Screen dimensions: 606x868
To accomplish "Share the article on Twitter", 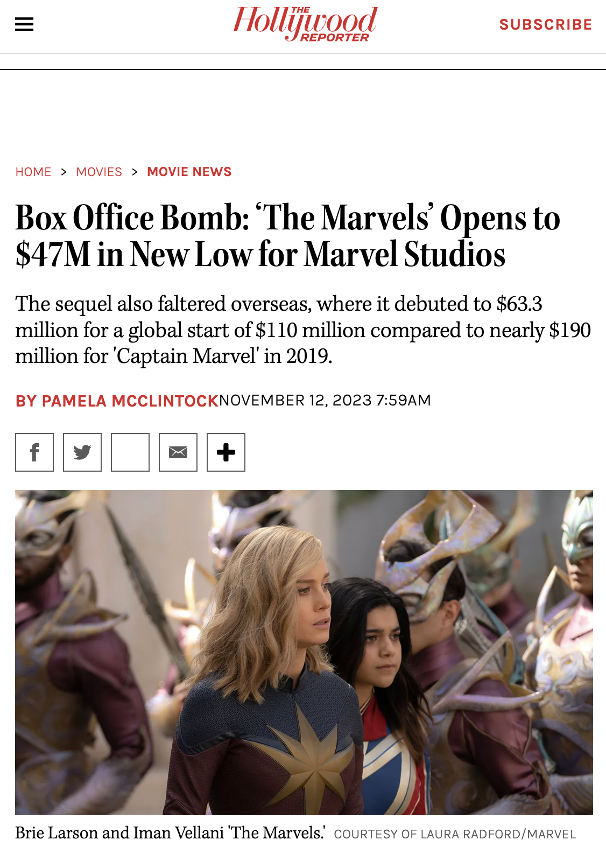I will [x=82, y=452].
